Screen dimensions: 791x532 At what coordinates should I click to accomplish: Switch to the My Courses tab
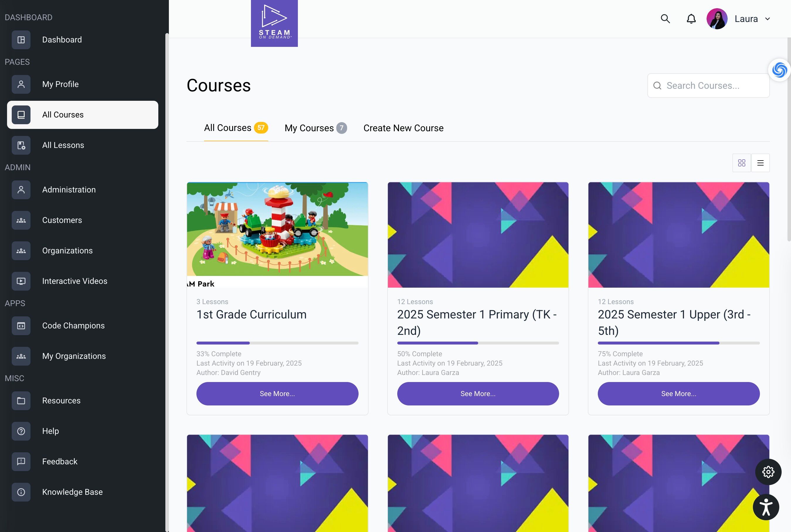[x=315, y=128]
